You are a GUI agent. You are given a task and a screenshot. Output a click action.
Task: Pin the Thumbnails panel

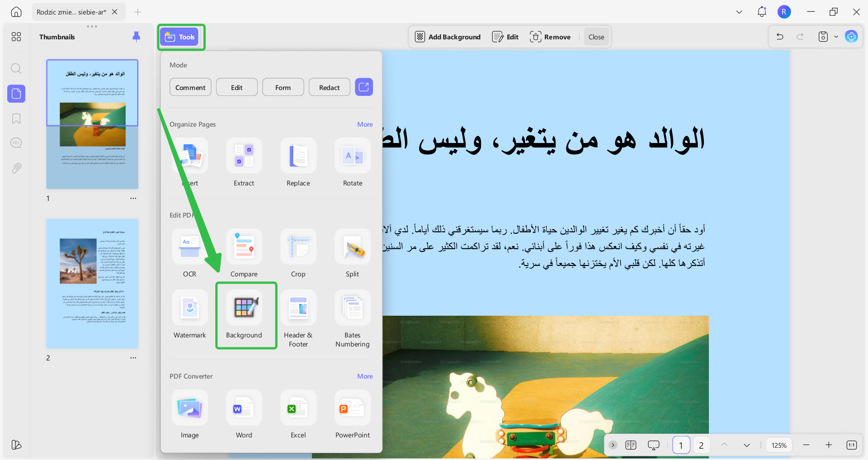click(x=136, y=37)
